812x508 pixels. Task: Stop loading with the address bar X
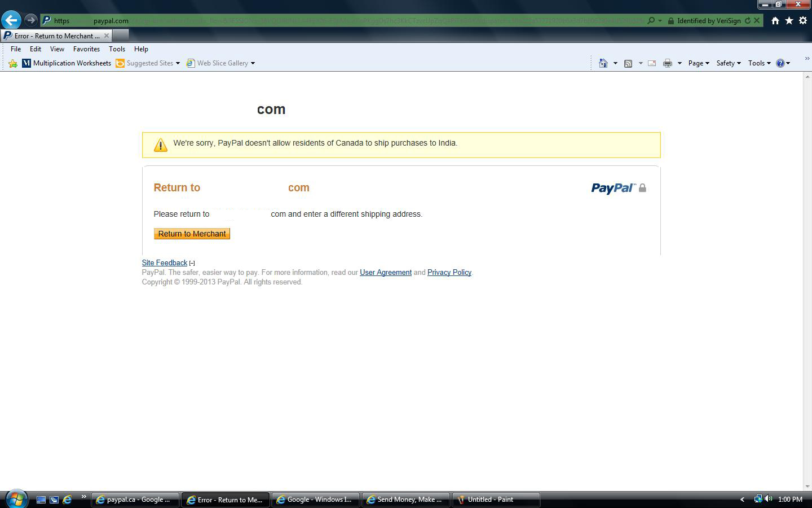coord(757,20)
